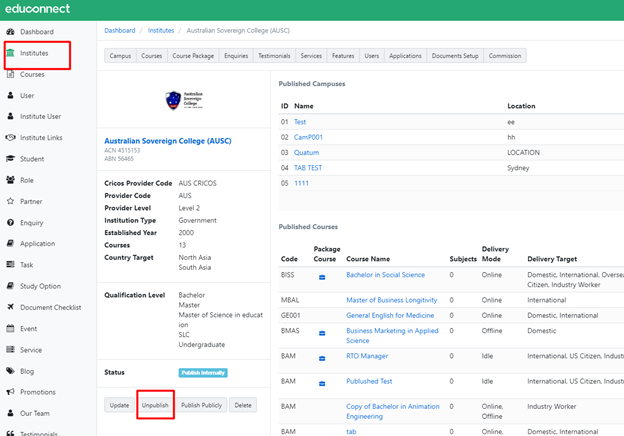The width and height of the screenshot is (624, 436).
Task: Click the Institutes building icon
Action: point(10,53)
